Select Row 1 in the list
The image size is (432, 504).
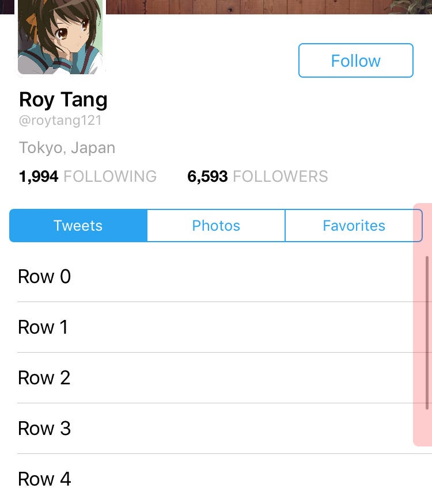(x=216, y=327)
